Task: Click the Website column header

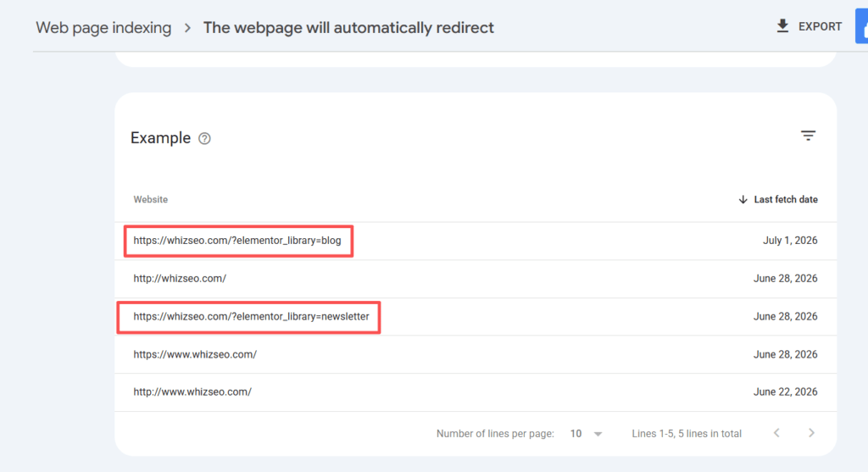Action: click(x=151, y=200)
